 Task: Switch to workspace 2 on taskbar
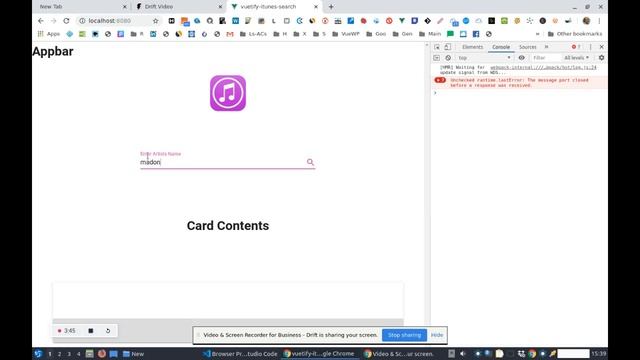pyautogui.click(x=60, y=354)
